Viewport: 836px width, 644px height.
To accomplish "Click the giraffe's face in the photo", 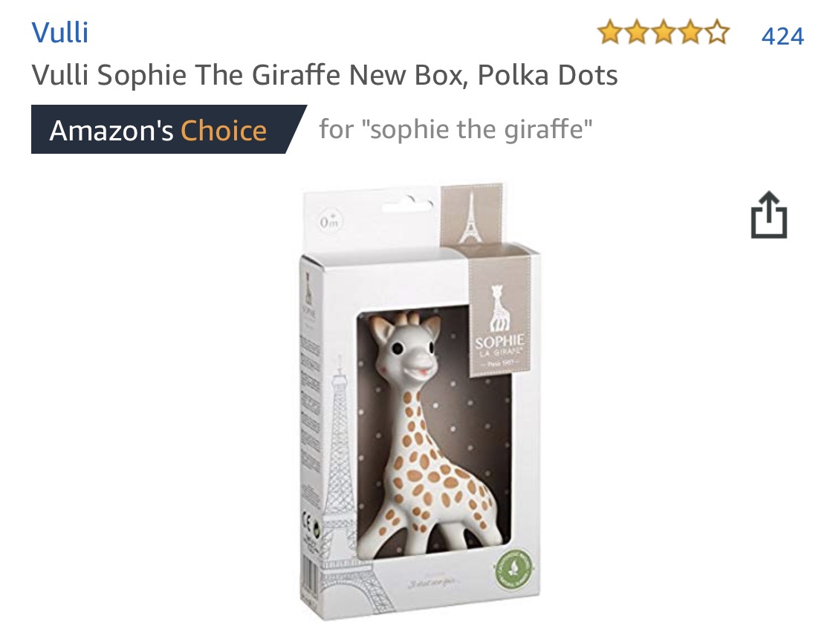I will (406, 347).
